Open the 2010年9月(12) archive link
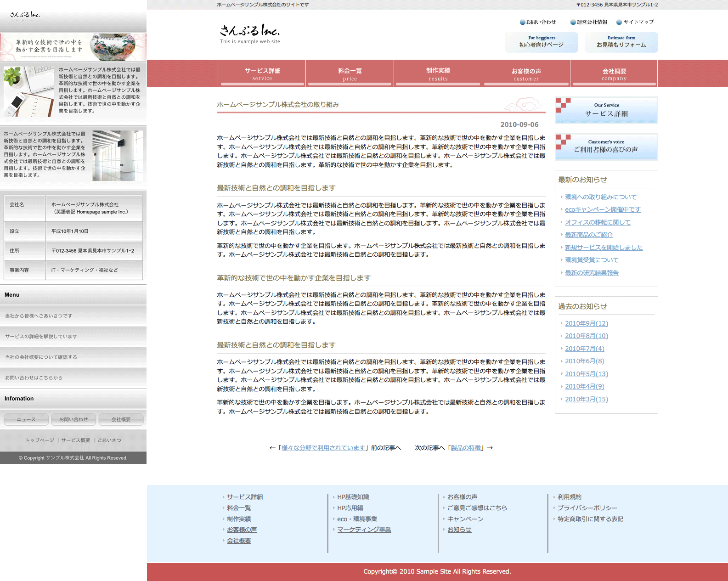Screen dimensions: 728x581 coord(586,323)
